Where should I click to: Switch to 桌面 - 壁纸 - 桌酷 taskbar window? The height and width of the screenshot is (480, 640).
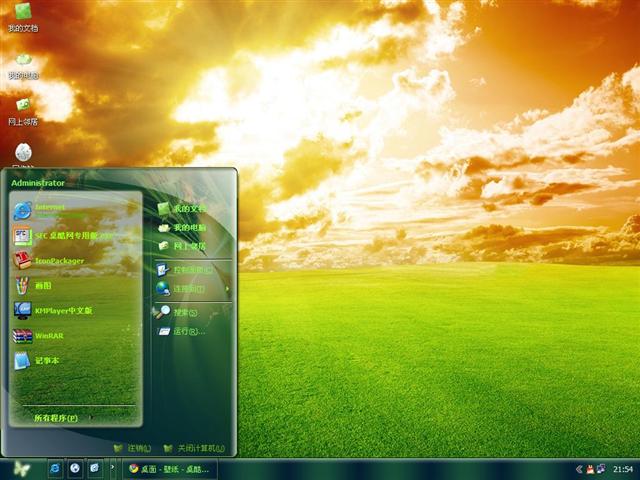point(170,469)
